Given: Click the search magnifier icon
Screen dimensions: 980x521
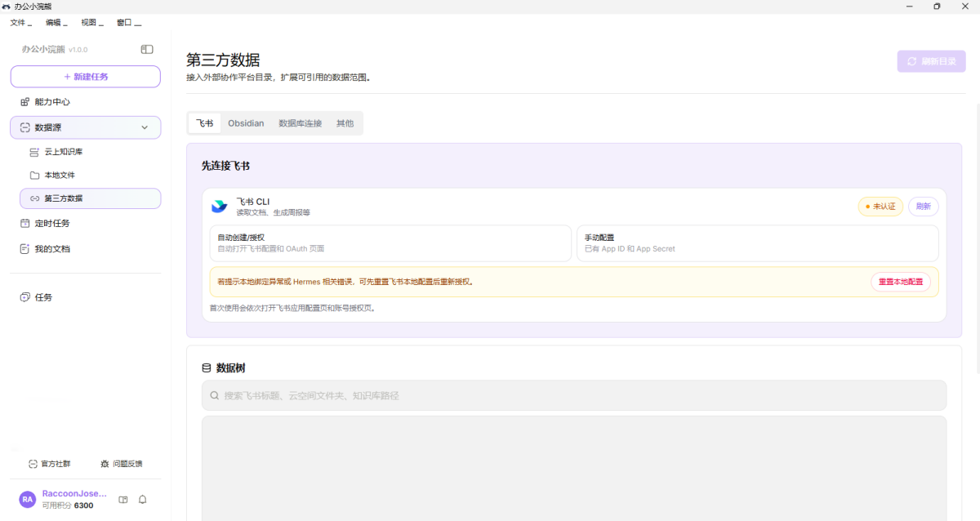Looking at the screenshot, I should click(215, 395).
